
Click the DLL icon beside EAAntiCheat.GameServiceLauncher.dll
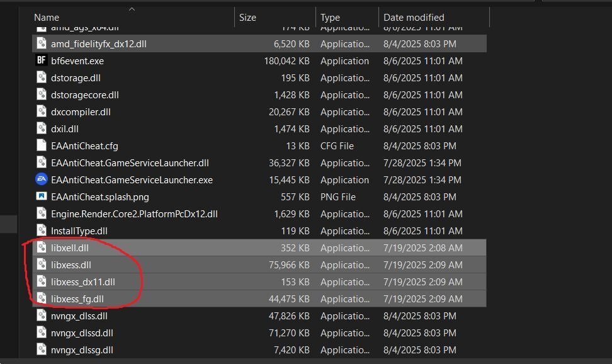click(42, 162)
